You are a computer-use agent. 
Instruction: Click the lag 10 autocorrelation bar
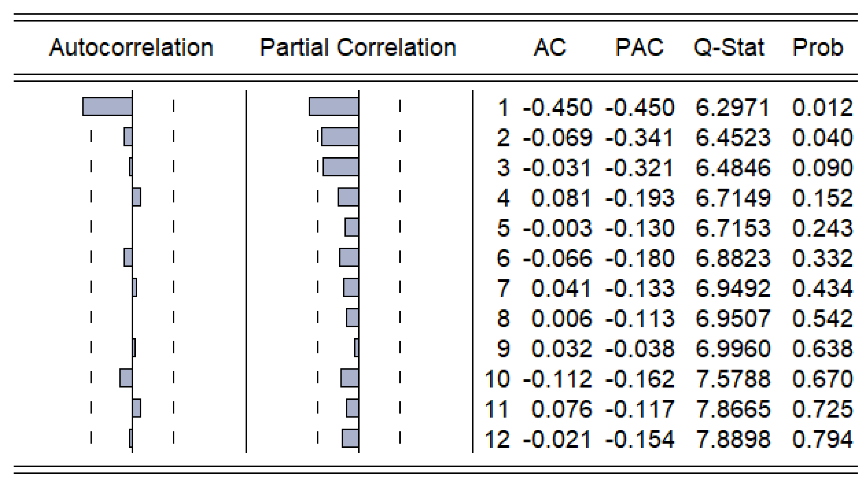click(126, 378)
